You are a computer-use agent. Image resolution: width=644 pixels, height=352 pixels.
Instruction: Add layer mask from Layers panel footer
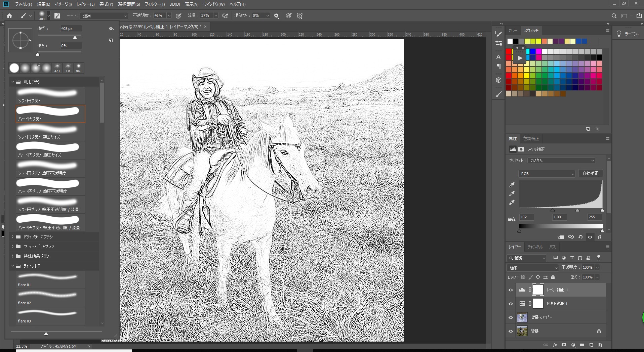coord(564,345)
